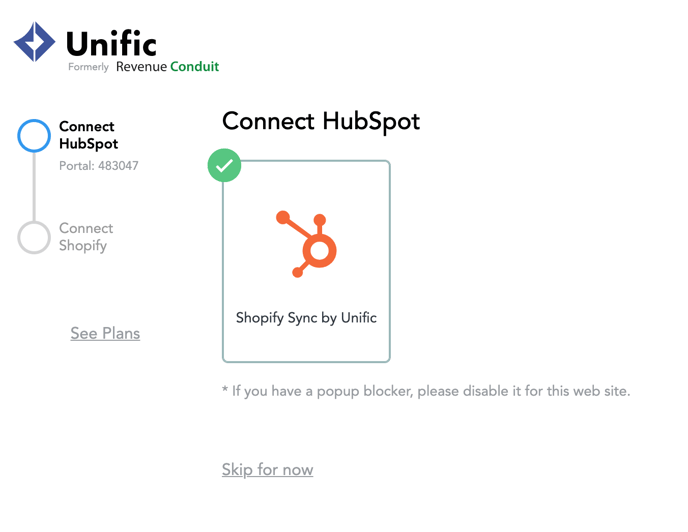Click the Connect HubSpot page heading
Screen dimensions: 688x532
321,121
